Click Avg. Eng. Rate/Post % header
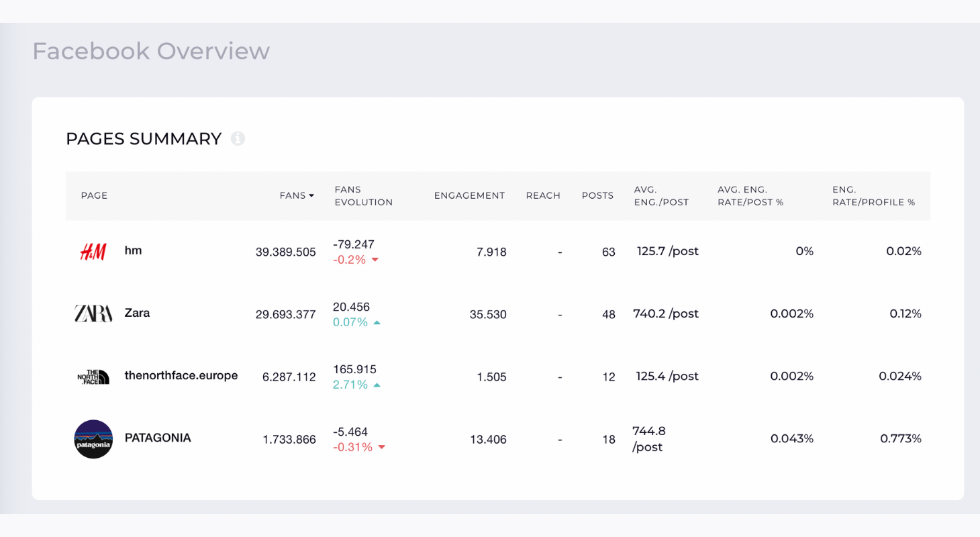Screen dimensions: 980x537 [750, 195]
